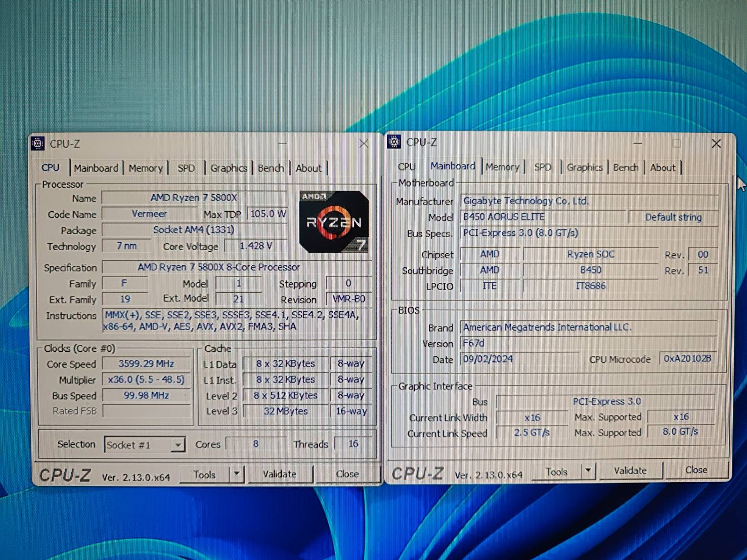Click the Package value Socket AM4 (1331)
Screen dimensions: 747x560
pos(194,230)
